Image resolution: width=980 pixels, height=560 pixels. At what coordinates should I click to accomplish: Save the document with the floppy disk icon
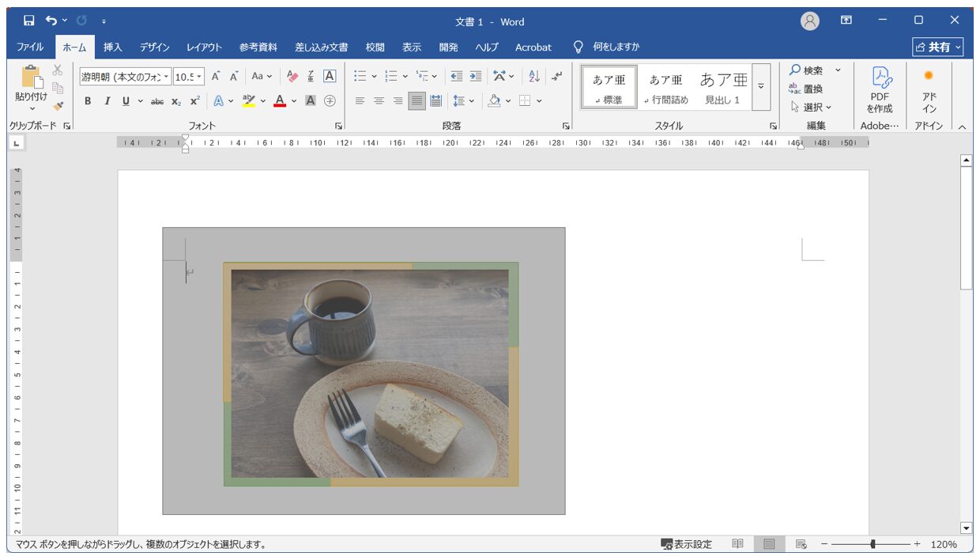(29, 21)
